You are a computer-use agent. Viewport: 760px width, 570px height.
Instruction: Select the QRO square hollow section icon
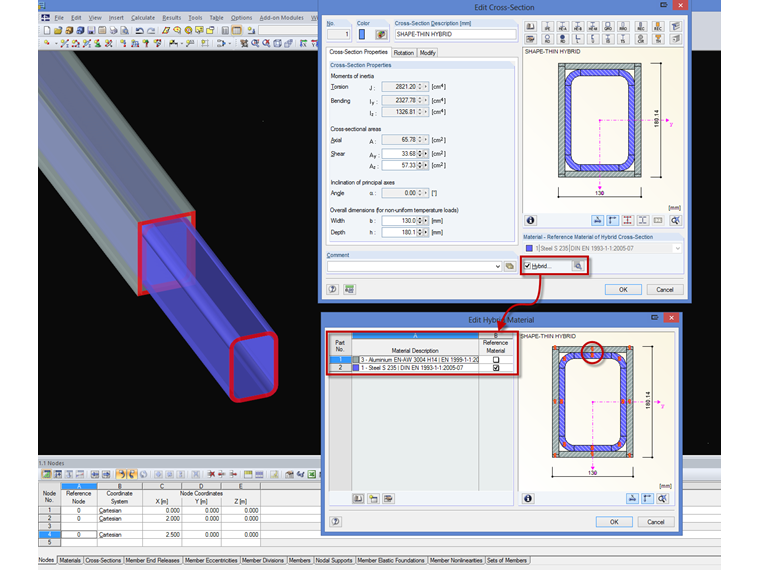tap(608, 27)
